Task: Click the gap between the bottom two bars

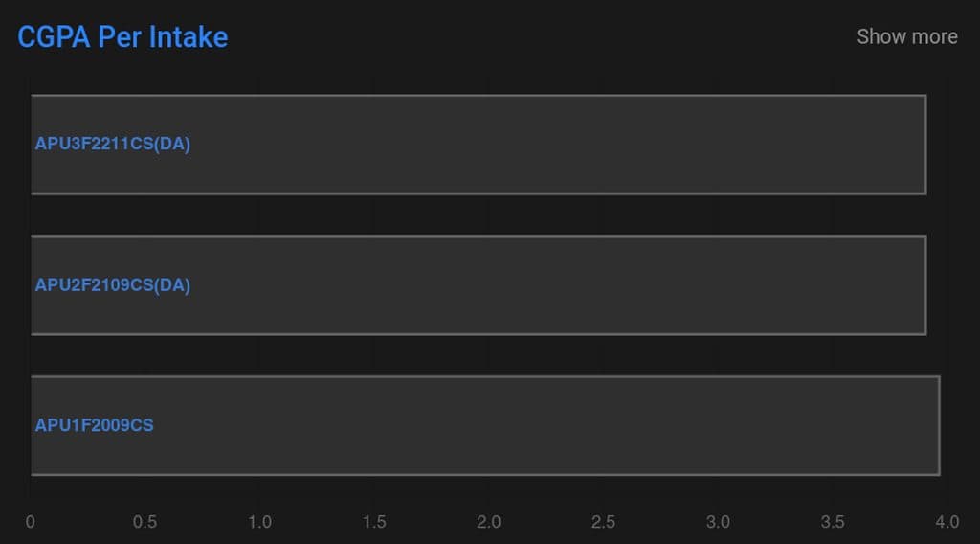Action: pos(479,355)
